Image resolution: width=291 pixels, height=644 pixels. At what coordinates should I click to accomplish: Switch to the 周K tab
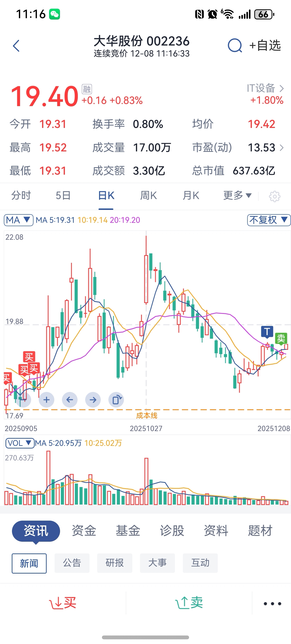pos(148,195)
